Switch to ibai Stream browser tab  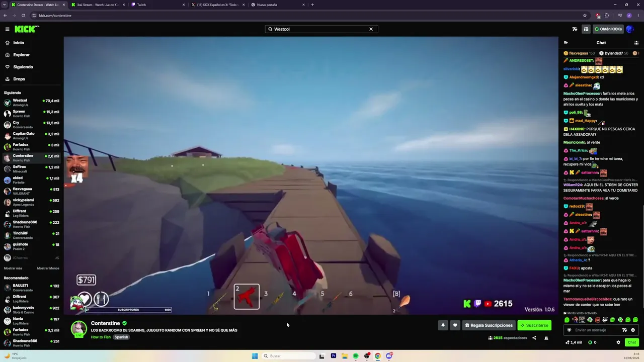tap(98, 5)
